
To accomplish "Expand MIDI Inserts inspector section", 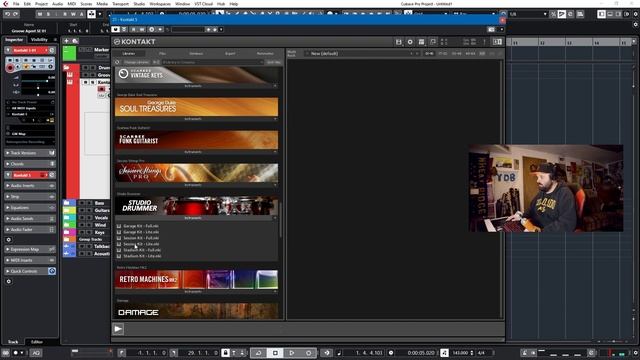I will point(30,260).
